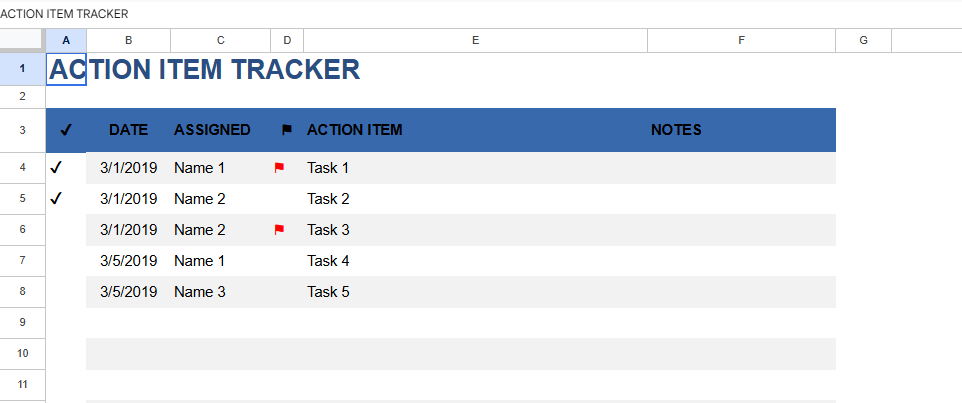The width and height of the screenshot is (962, 403).
Task: Select column E header
Action: tap(475, 40)
